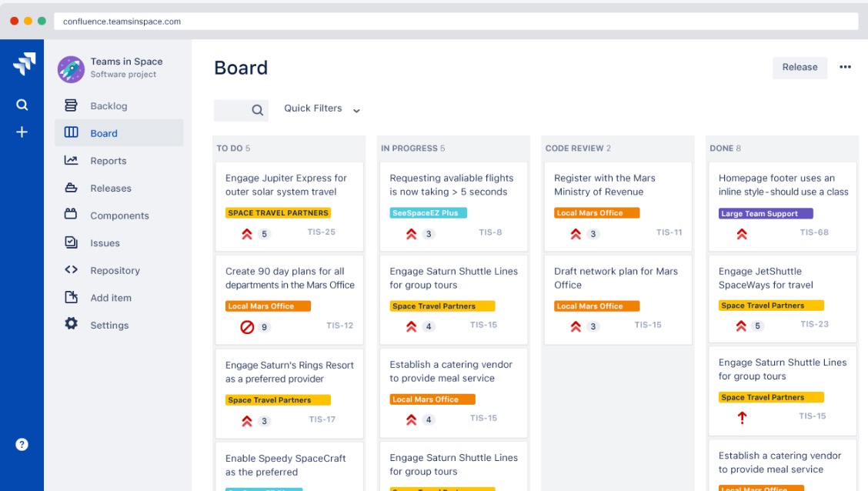Click the TO DO column header
This screenshot has height=491, width=868.
pos(233,149)
